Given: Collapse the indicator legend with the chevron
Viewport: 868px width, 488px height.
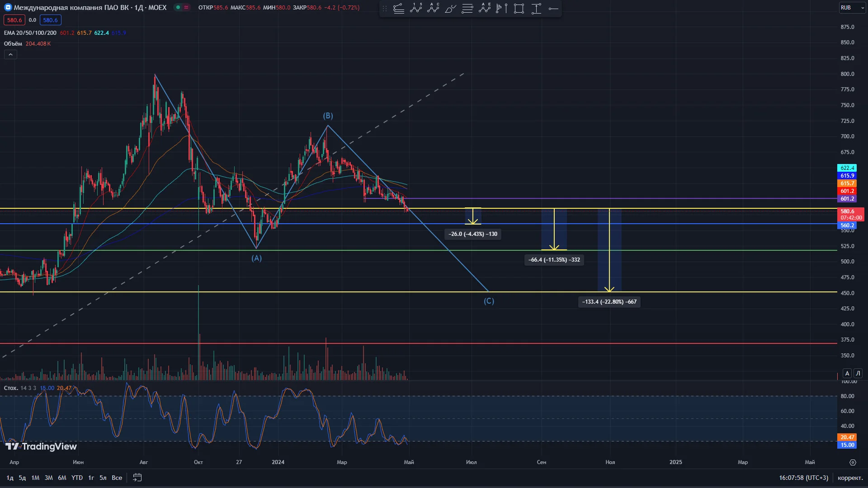Looking at the screenshot, I should click(10, 55).
